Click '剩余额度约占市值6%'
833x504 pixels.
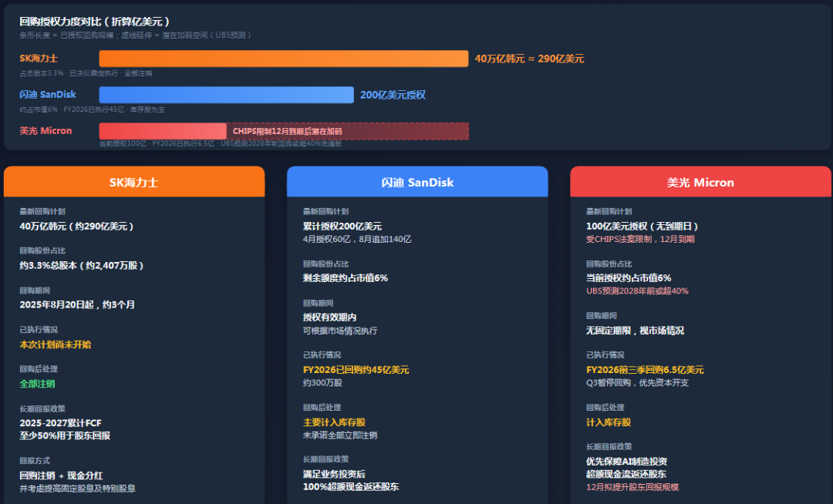click(346, 277)
